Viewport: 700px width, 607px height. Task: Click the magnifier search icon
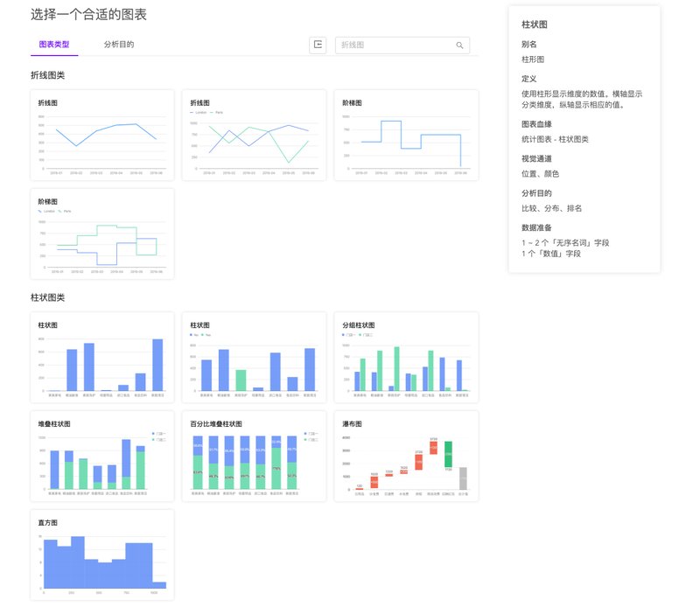(x=459, y=45)
